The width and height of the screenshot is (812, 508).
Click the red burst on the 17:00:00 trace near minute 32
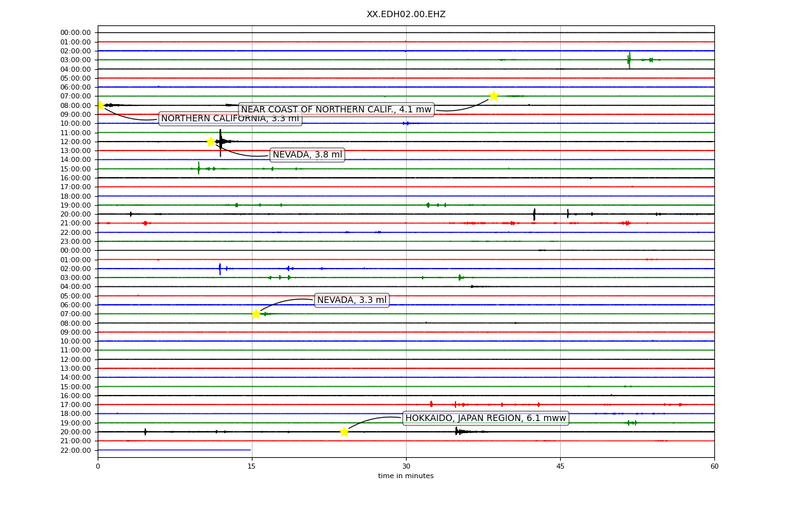(431, 404)
